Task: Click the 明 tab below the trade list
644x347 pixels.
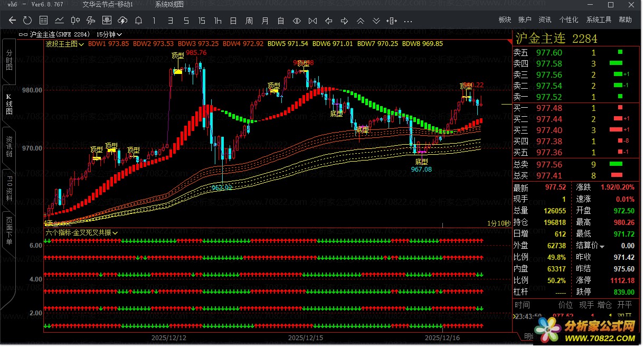Action: (x=528, y=337)
